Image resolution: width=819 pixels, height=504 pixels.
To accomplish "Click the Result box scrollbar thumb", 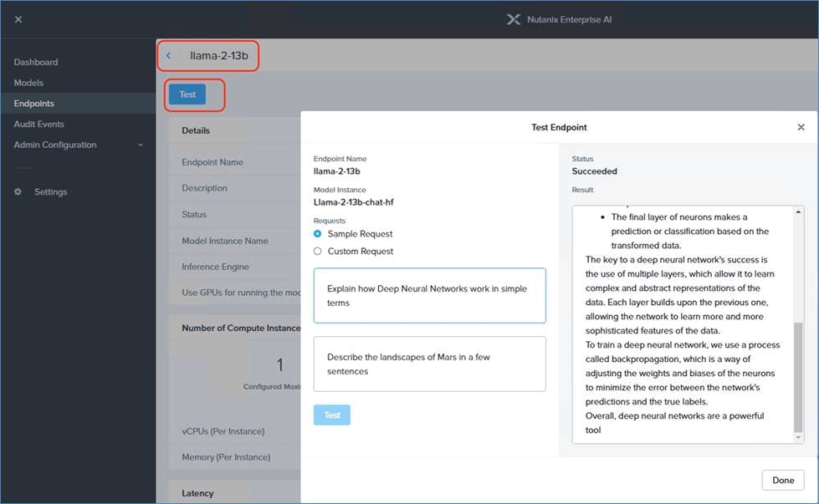I will [x=798, y=377].
